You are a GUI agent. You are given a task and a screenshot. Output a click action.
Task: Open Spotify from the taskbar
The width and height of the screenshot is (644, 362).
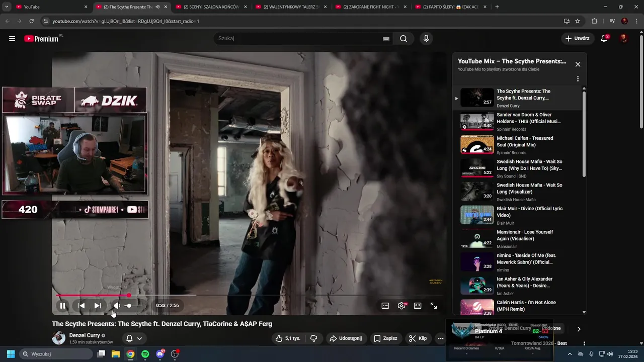(145, 354)
